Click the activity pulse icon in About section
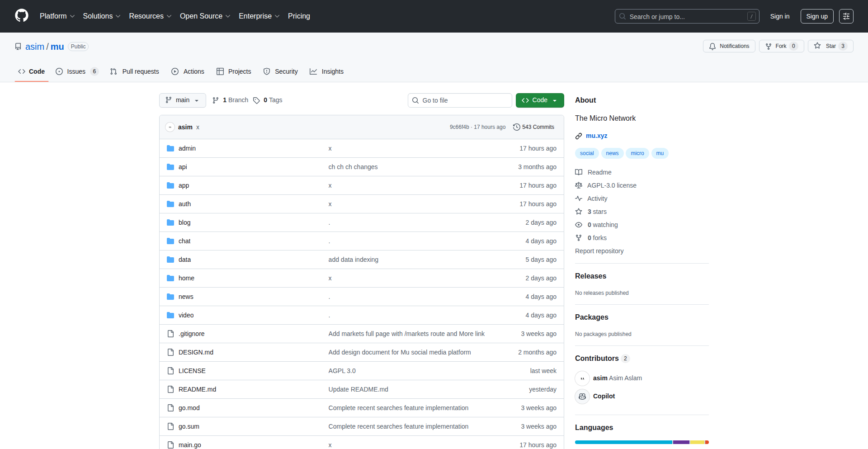868x449 pixels. point(579,199)
